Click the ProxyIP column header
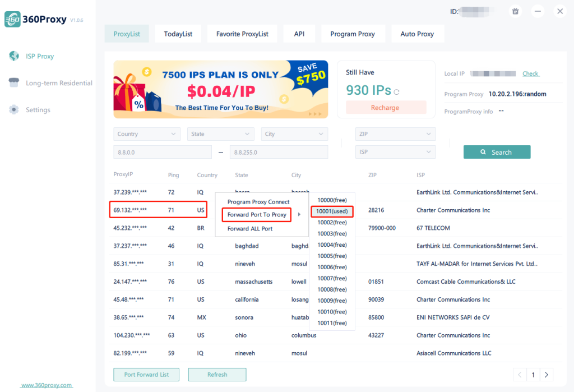The image size is (574, 392). pyautogui.click(x=123, y=174)
